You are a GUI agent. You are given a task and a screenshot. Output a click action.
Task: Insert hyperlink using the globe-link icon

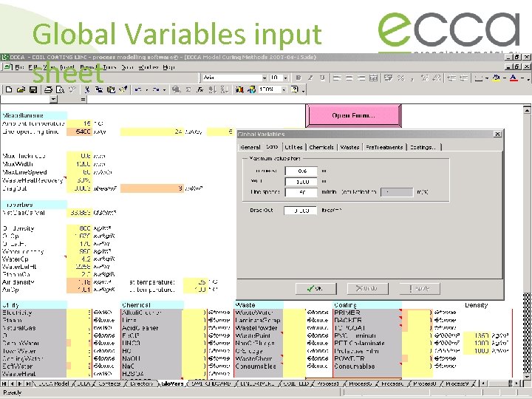tap(176, 89)
